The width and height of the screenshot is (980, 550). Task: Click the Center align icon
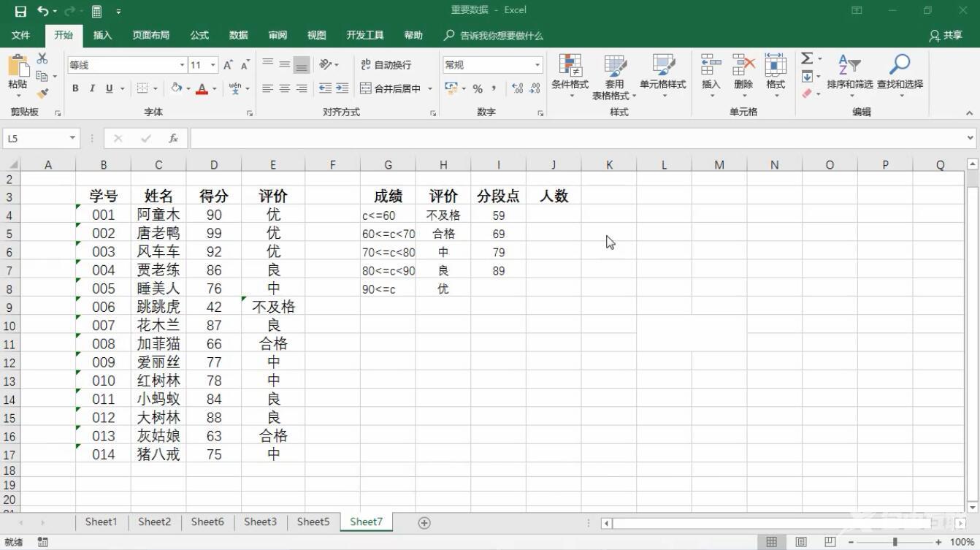pyautogui.click(x=284, y=88)
